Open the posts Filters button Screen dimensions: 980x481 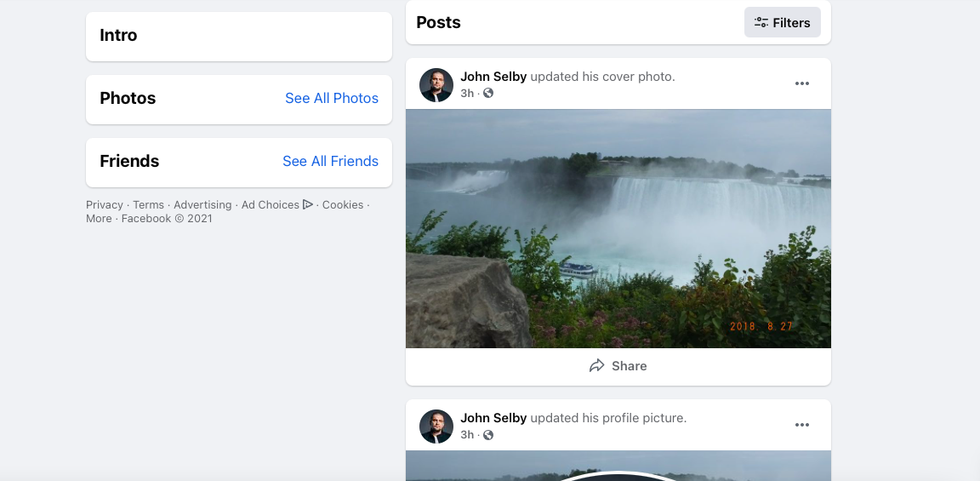point(782,23)
